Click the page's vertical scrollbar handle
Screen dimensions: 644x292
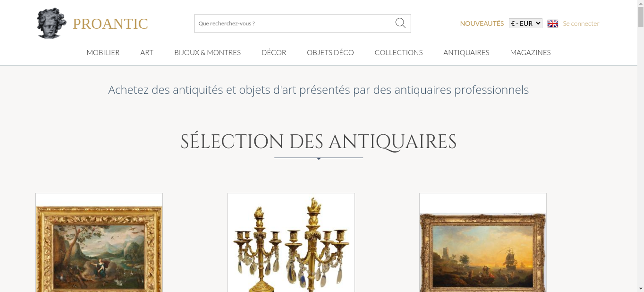pos(641,17)
